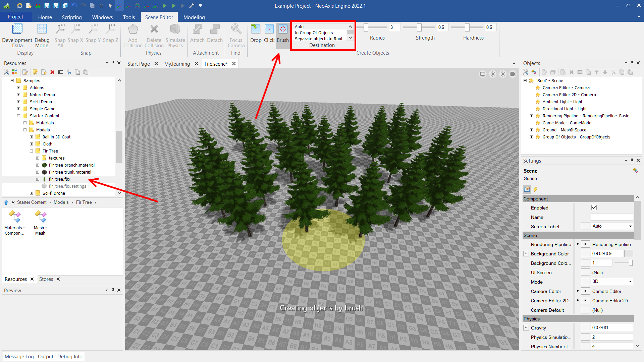Image resolution: width=644 pixels, height=362 pixels.
Task: Select 'Separate objects to Root' destination
Action: click(x=319, y=39)
